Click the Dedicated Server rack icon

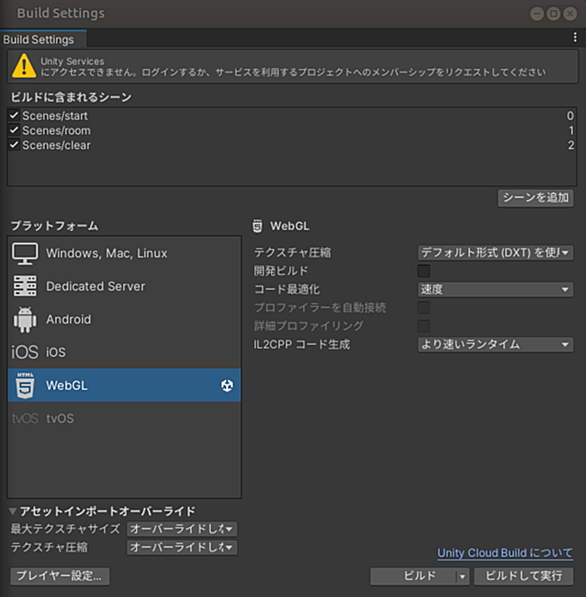coord(25,286)
